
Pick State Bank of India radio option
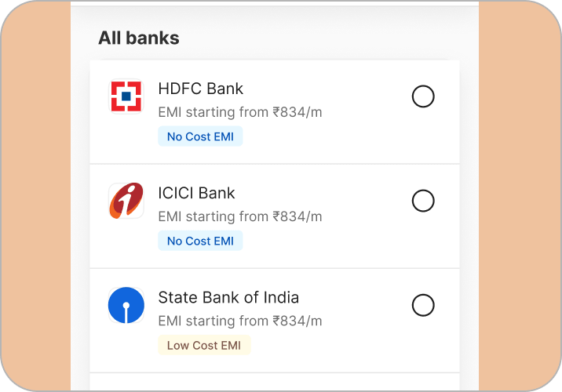423,305
